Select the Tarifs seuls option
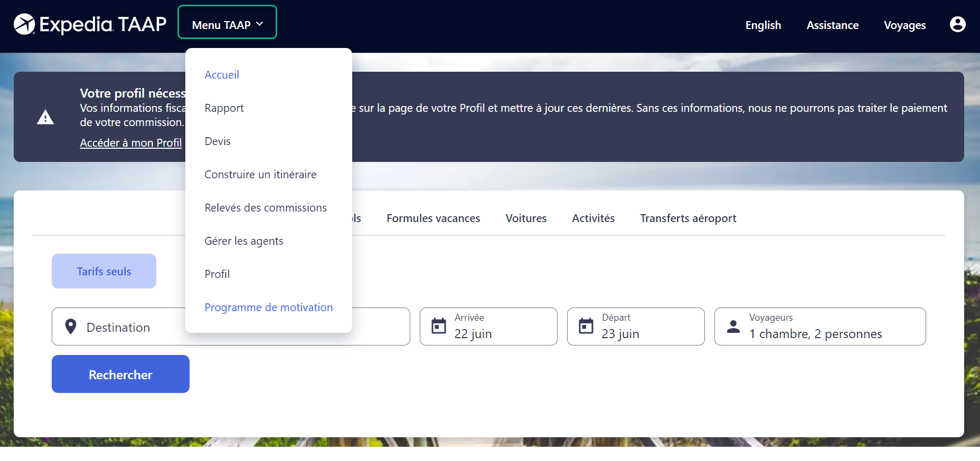The width and height of the screenshot is (980, 461). click(104, 271)
